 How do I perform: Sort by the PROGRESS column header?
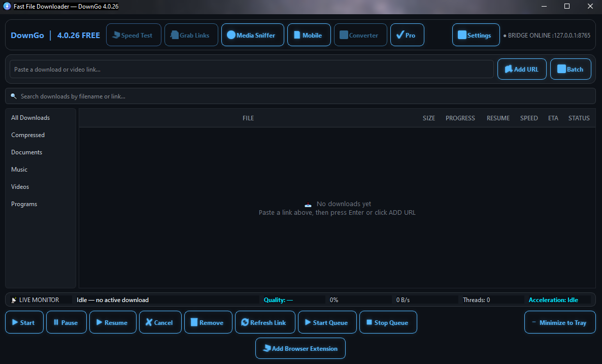click(460, 118)
